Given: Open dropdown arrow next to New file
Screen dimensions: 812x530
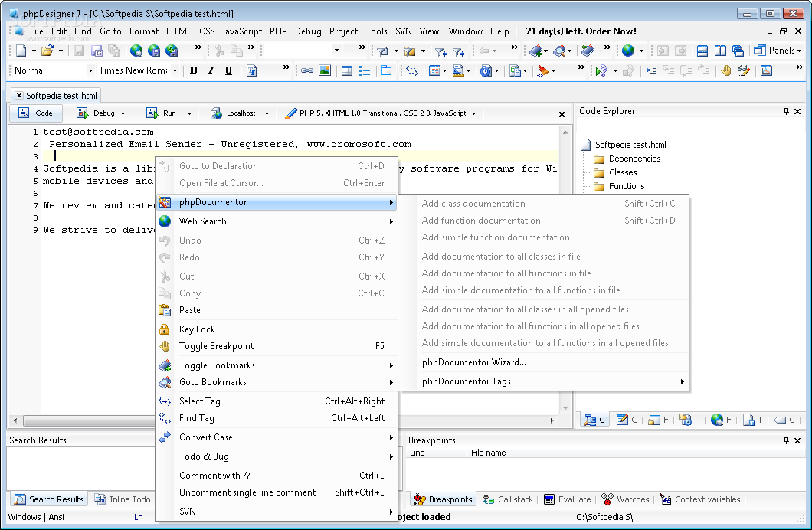Looking at the screenshot, I should point(34,51).
